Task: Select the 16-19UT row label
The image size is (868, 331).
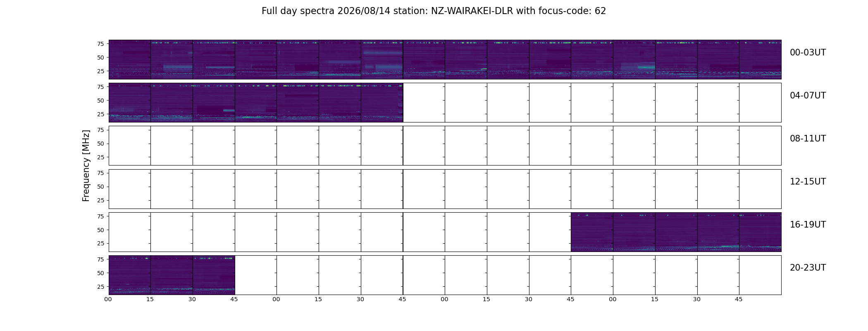Action: tap(808, 225)
